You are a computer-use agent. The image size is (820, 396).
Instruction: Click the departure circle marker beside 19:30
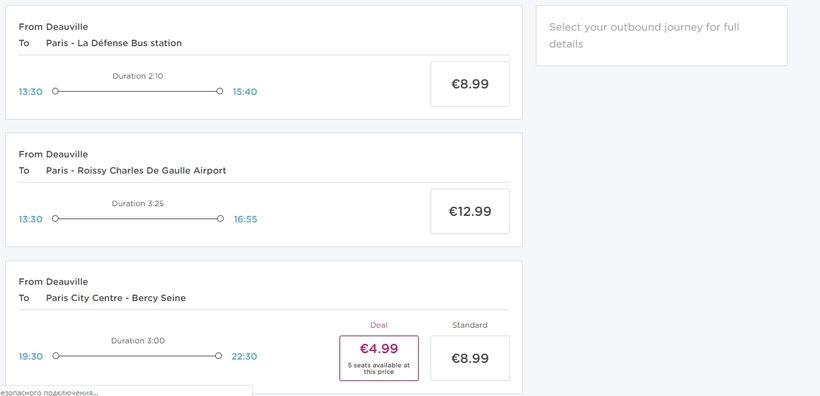56,356
